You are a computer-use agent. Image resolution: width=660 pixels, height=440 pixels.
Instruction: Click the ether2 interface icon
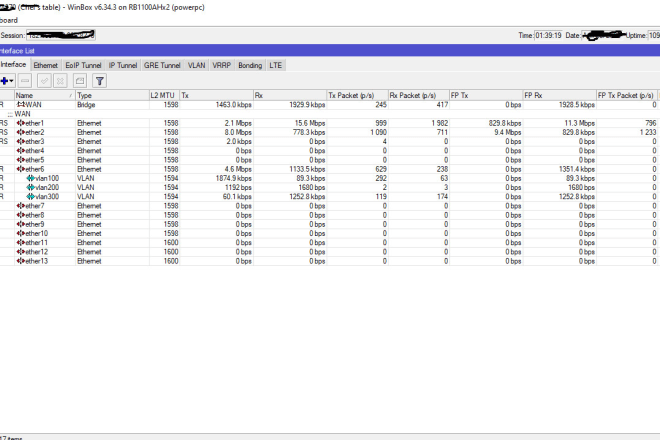21,132
